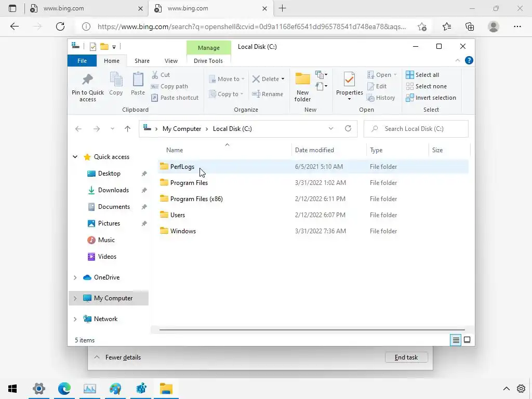
Task: Click the Copy icon in the Clipboard group
Action: 116,79
